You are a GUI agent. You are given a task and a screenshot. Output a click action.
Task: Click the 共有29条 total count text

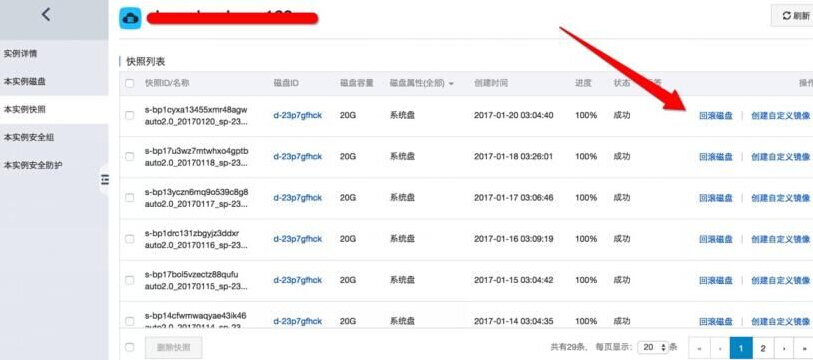568,347
